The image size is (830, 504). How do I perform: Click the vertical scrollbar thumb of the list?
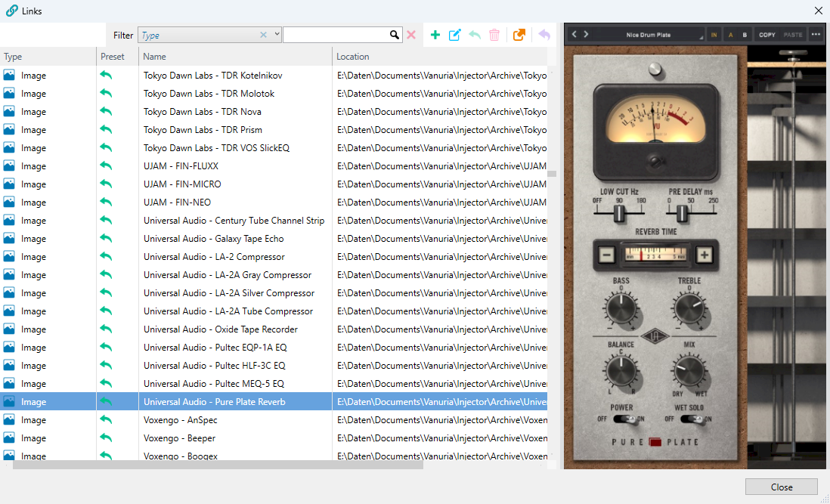click(x=552, y=174)
